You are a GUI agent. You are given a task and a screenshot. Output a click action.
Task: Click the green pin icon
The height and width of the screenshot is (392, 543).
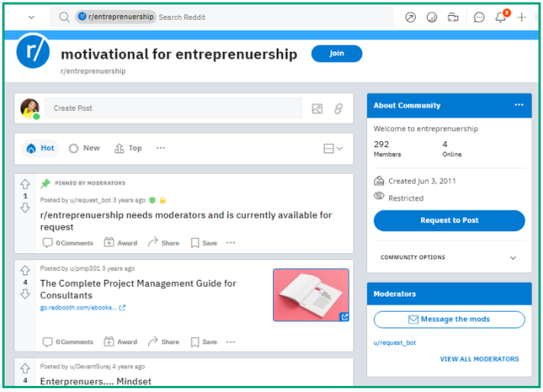pos(45,183)
